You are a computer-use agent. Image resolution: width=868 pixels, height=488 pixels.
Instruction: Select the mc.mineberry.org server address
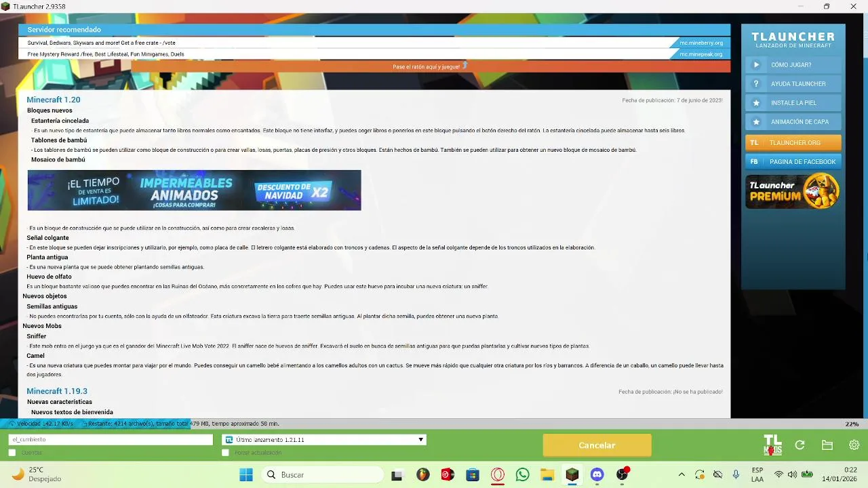(x=701, y=43)
